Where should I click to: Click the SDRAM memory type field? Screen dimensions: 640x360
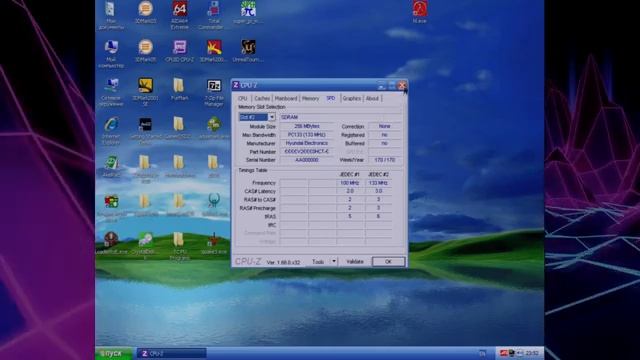[x=340, y=117]
